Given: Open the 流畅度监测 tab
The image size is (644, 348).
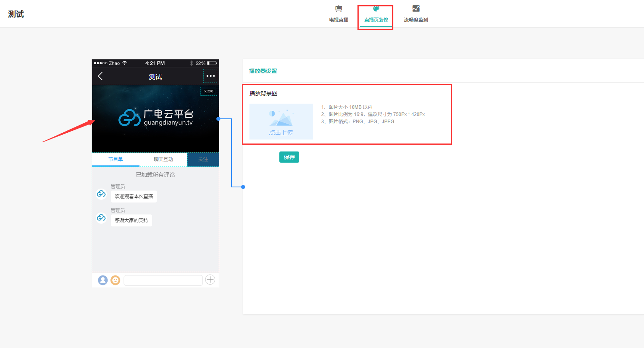Looking at the screenshot, I should [416, 14].
